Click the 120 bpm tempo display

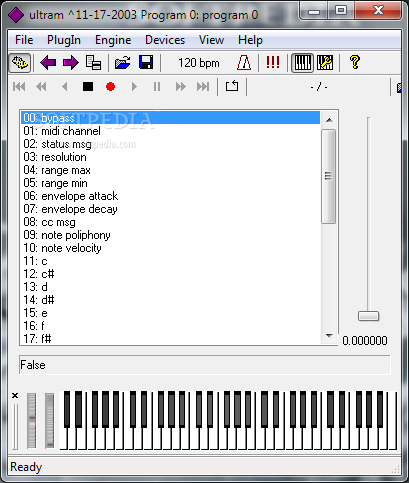click(x=199, y=63)
